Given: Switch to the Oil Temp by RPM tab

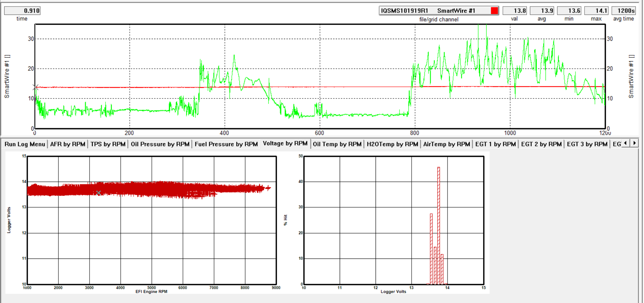Looking at the screenshot, I should point(337,144).
